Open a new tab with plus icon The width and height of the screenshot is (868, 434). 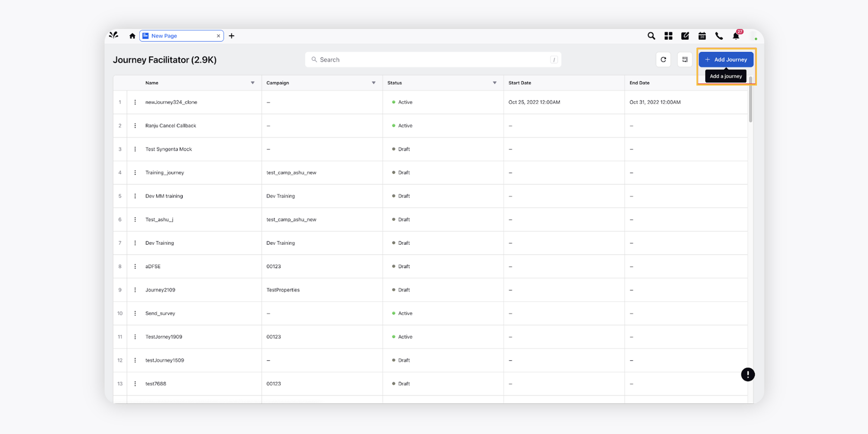point(231,36)
